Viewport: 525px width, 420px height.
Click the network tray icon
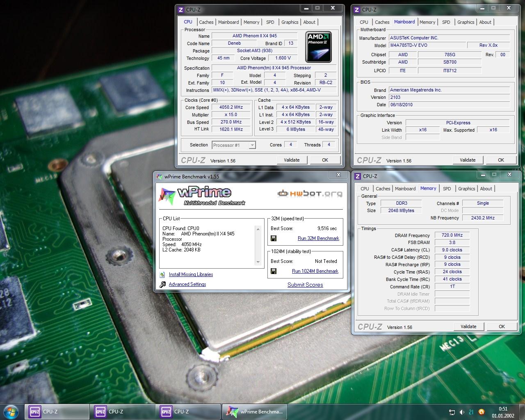[x=452, y=412]
